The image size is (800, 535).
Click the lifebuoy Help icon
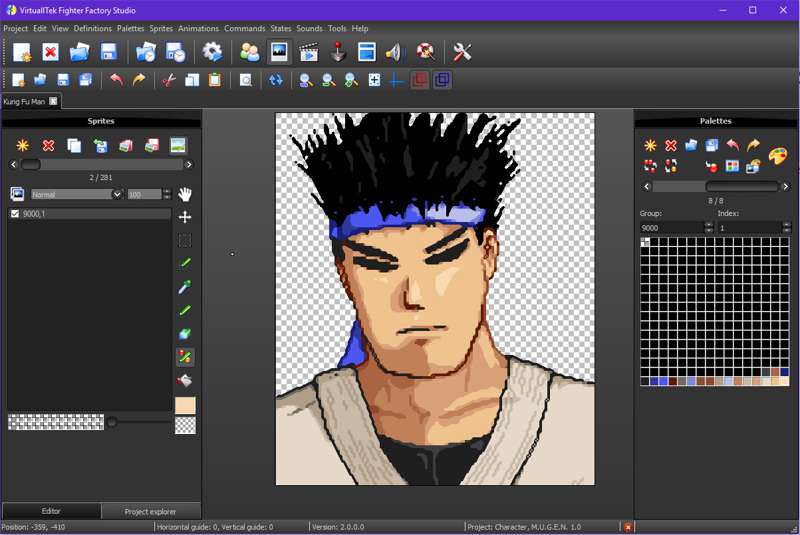tap(425, 51)
